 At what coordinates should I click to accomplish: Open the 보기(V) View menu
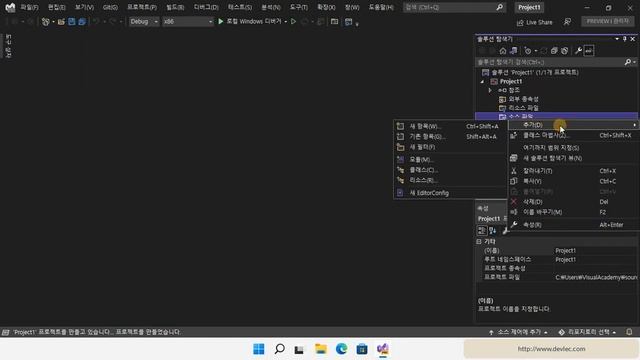84,7
